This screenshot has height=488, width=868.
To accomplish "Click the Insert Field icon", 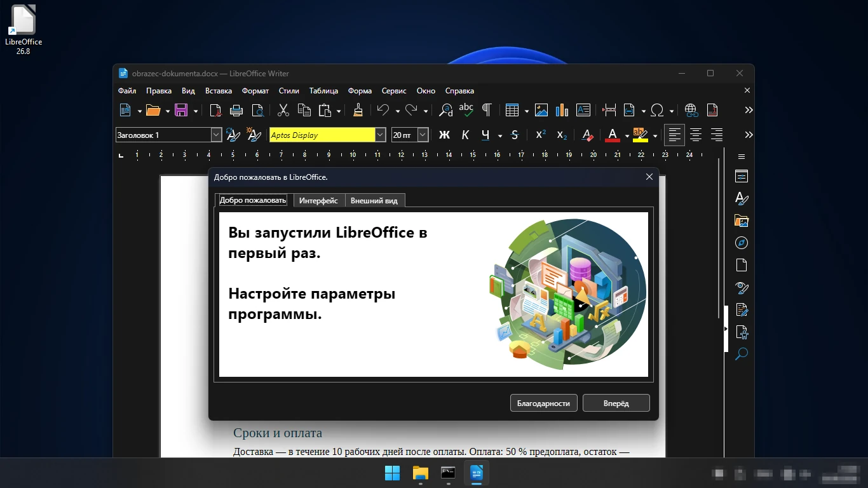I will (629, 110).
